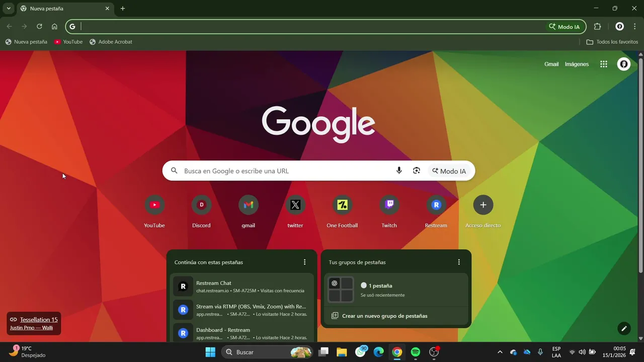Open Task View in taskbar
The height and width of the screenshot is (362, 644).
pos(324,352)
